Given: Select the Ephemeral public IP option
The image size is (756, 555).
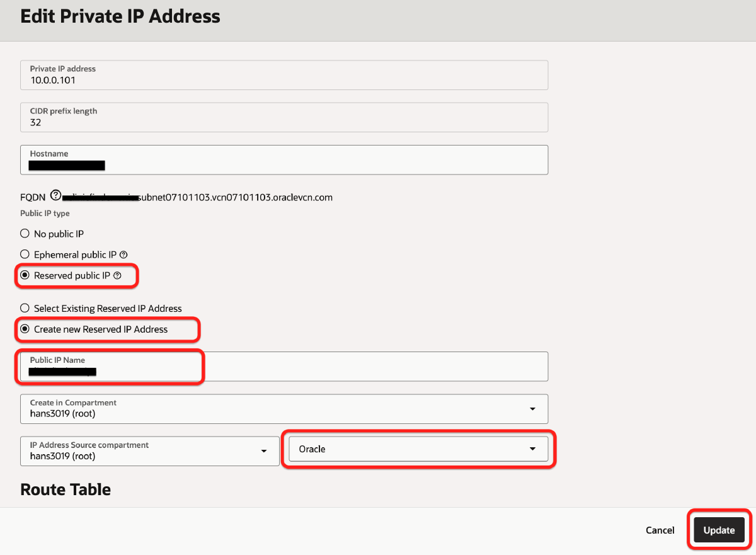Looking at the screenshot, I should (x=25, y=255).
